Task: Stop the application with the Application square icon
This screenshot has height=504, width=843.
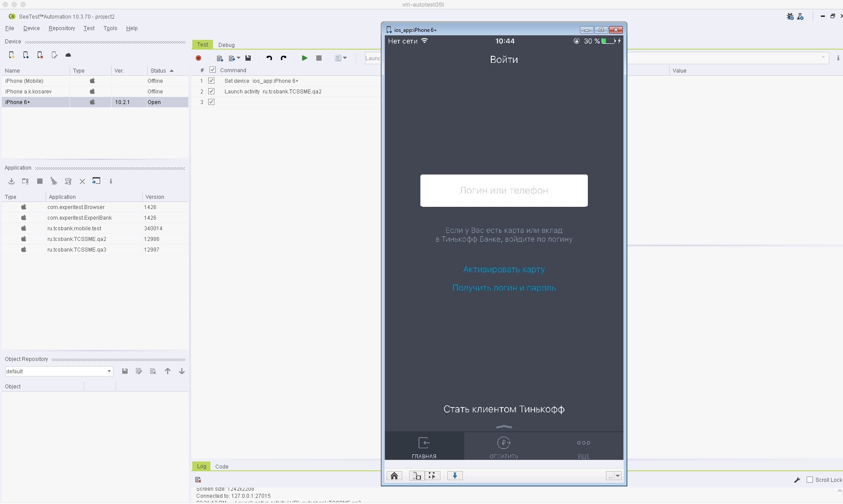Action: 40,181
